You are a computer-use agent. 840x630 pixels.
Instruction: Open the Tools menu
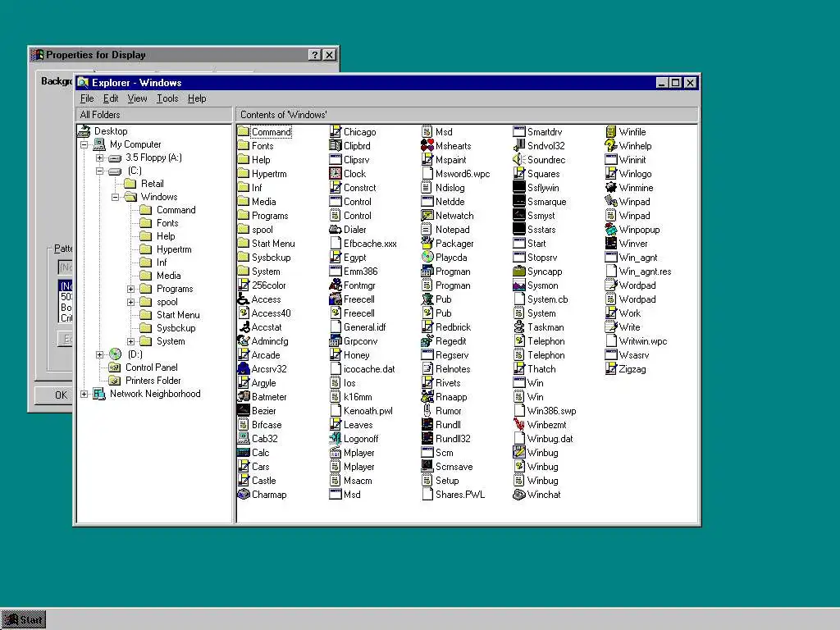[167, 98]
